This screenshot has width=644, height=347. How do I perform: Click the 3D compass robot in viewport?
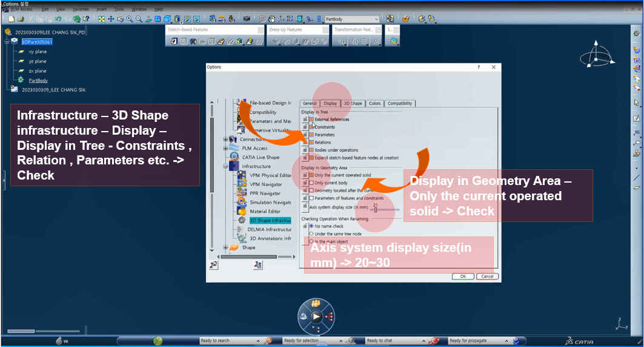[x=597, y=55]
